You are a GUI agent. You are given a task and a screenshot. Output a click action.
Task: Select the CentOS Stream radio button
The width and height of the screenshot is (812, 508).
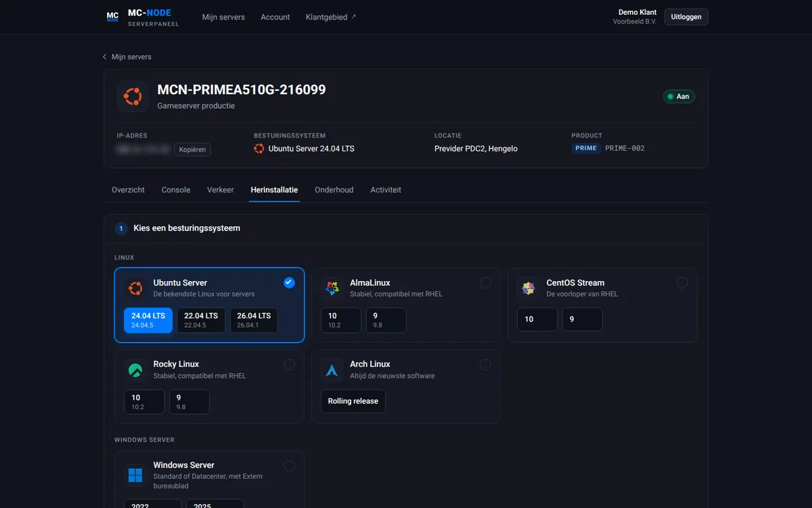click(x=682, y=283)
